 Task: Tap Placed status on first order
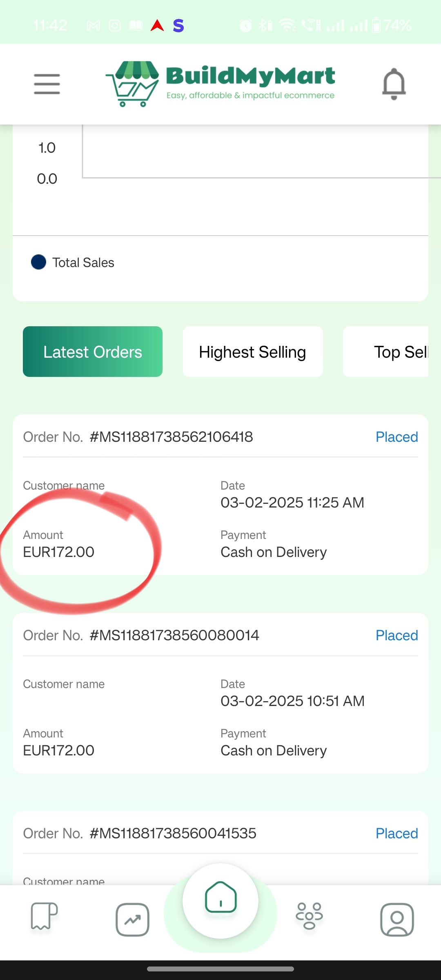396,437
